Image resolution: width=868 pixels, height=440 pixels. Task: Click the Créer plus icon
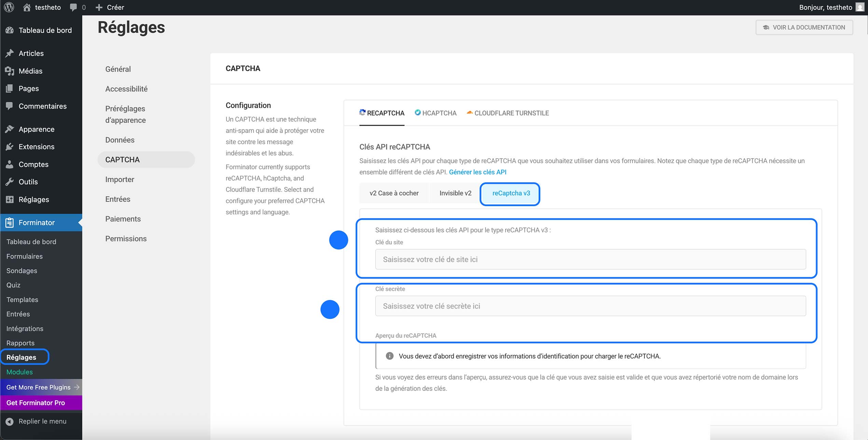tap(99, 7)
